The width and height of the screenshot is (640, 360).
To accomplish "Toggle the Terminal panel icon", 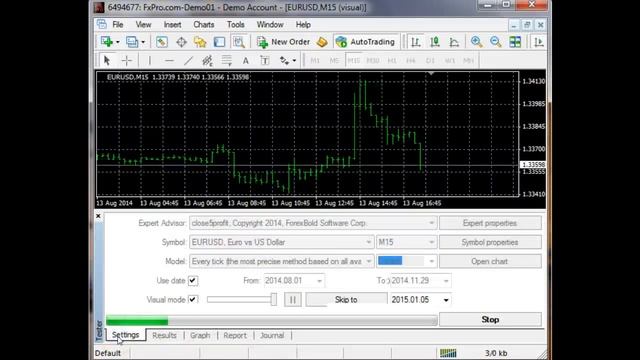I will click(x=220, y=42).
